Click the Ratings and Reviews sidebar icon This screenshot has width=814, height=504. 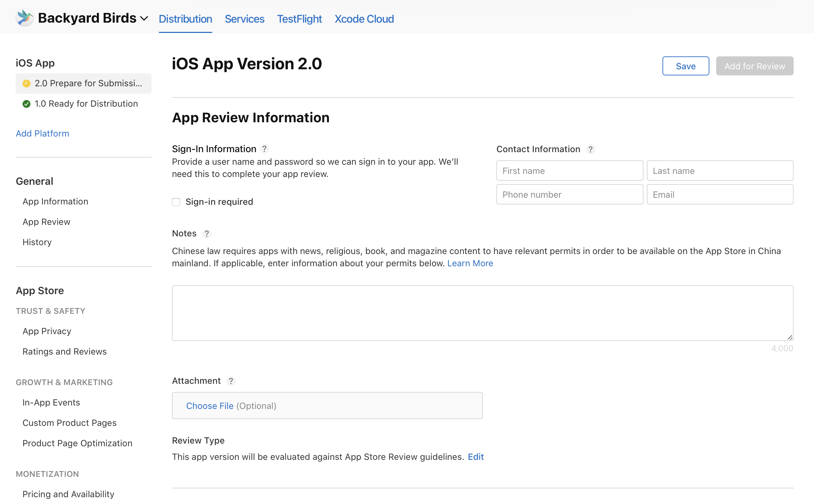(65, 351)
